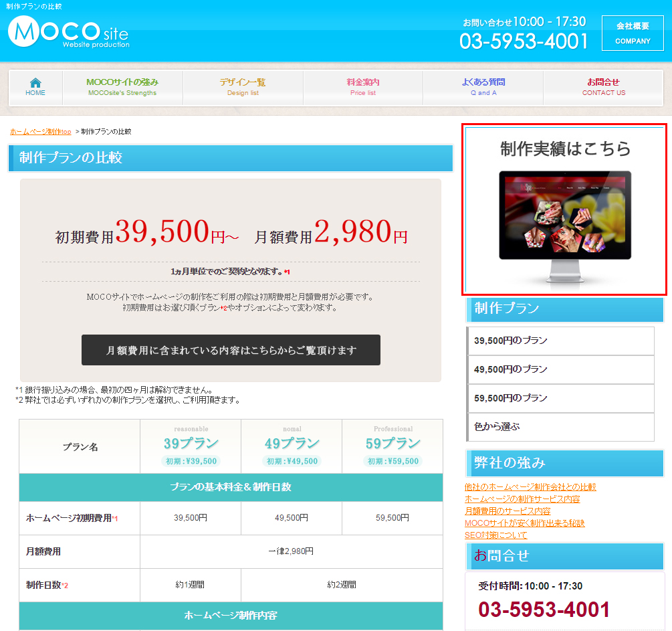This screenshot has width=672, height=631.
Task: Follow ホームページ制作top breadcrumb link
Action: pos(41,132)
